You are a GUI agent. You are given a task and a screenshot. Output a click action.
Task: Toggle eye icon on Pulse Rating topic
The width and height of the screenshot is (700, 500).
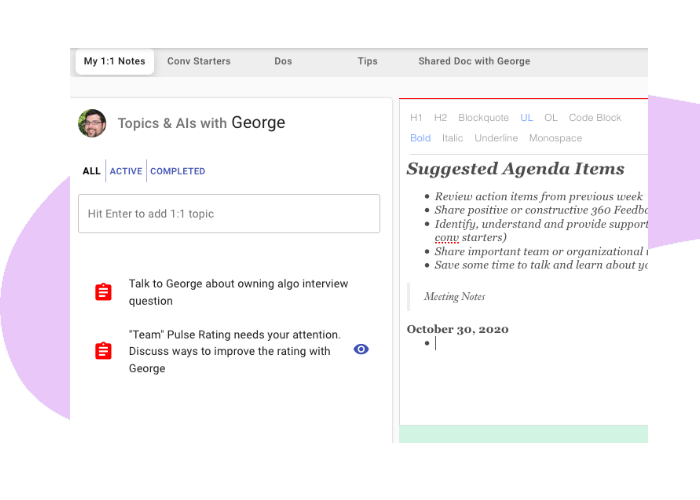(361, 349)
